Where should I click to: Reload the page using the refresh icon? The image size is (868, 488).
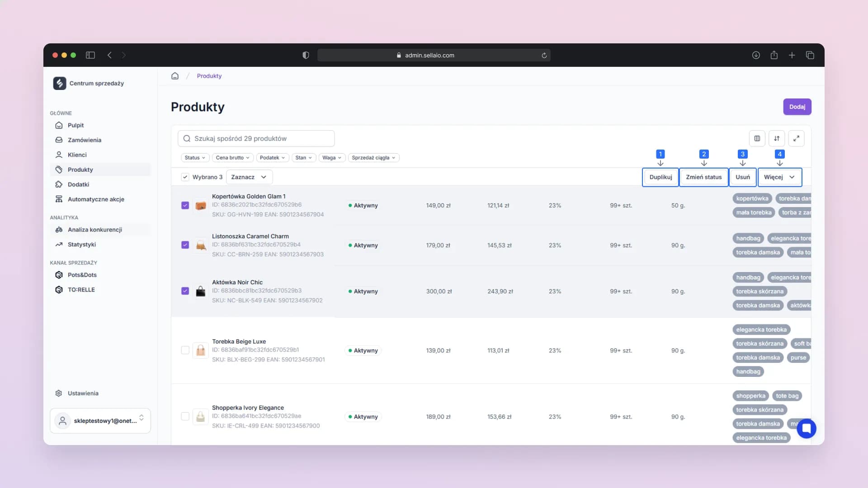pyautogui.click(x=544, y=56)
